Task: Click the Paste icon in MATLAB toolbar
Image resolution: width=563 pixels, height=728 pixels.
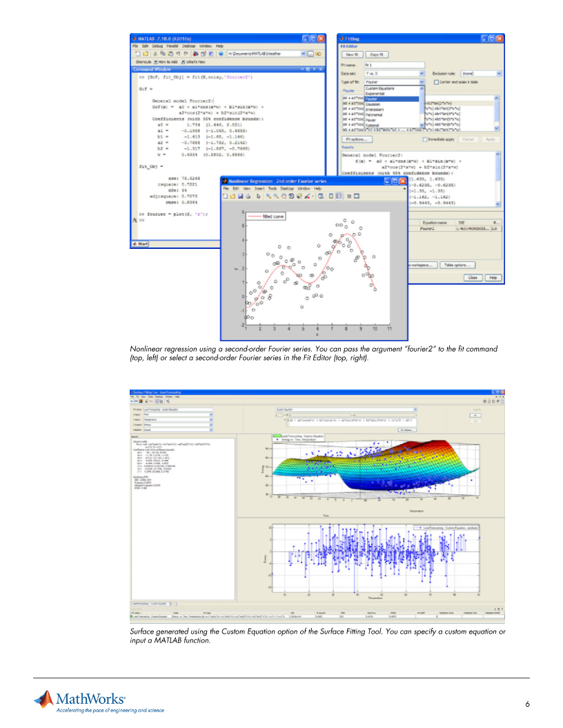Action: pos(170,54)
